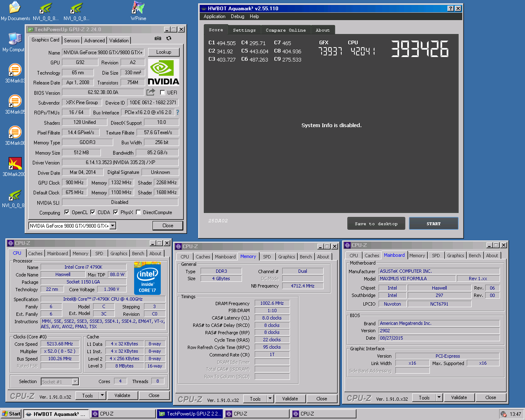Select the HWBOT Aquamark taskbar button
525x420 pixels.
(x=56, y=414)
